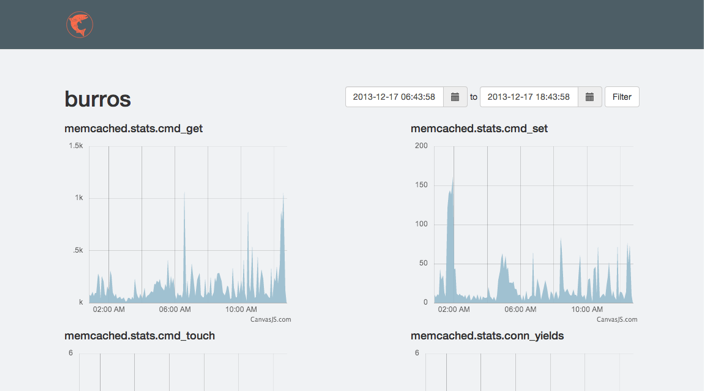Viewport: 704px width, 391px height.
Task: Click the 10:00 AM label on cmd_set chart
Action: coord(587,309)
